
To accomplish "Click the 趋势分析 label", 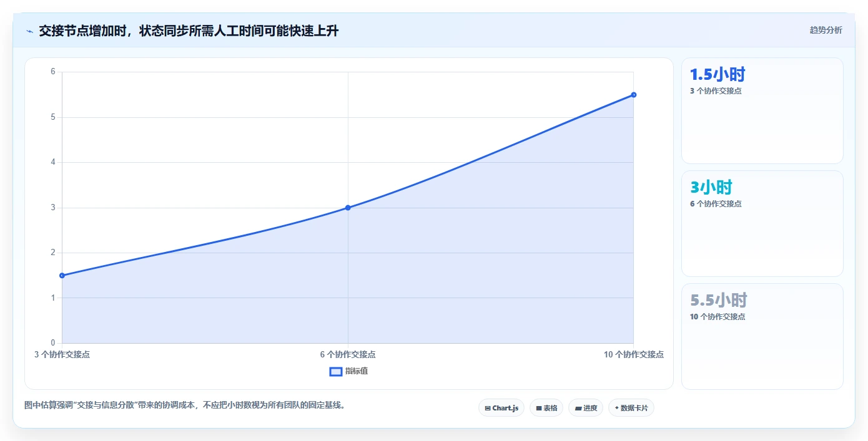I will (x=826, y=30).
